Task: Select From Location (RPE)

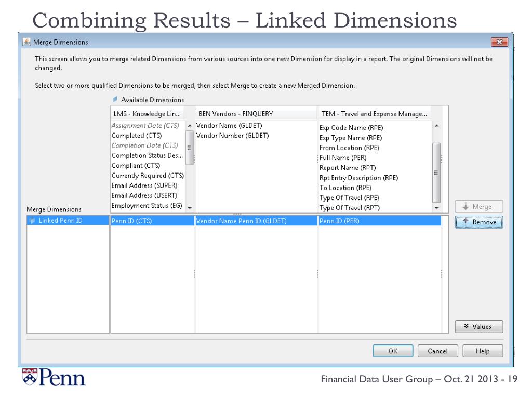Action: [349, 148]
